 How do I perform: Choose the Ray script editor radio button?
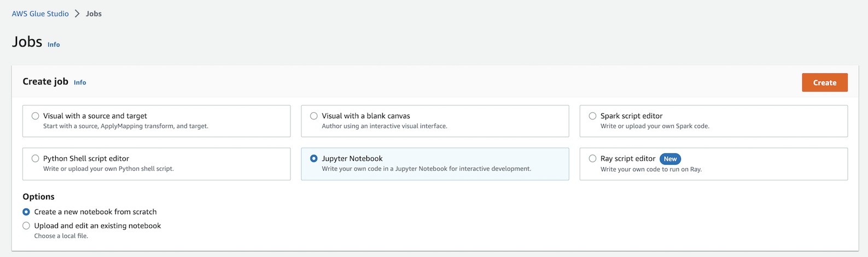pos(592,158)
